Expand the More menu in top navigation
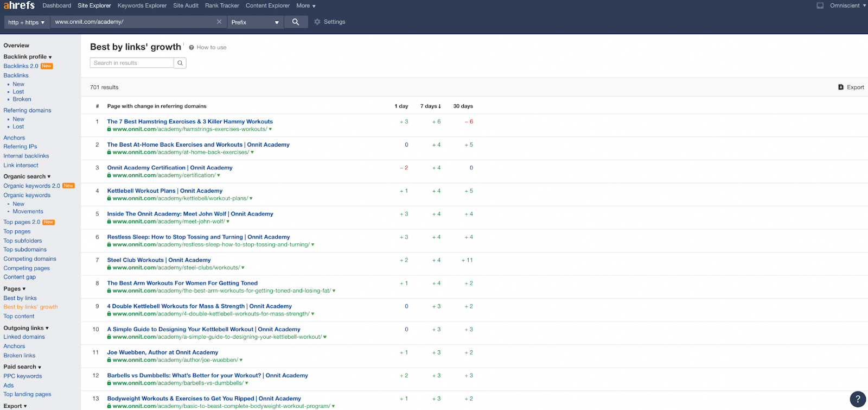The height and width of the screenshot is (410, 868). click(x=306, y=6)
